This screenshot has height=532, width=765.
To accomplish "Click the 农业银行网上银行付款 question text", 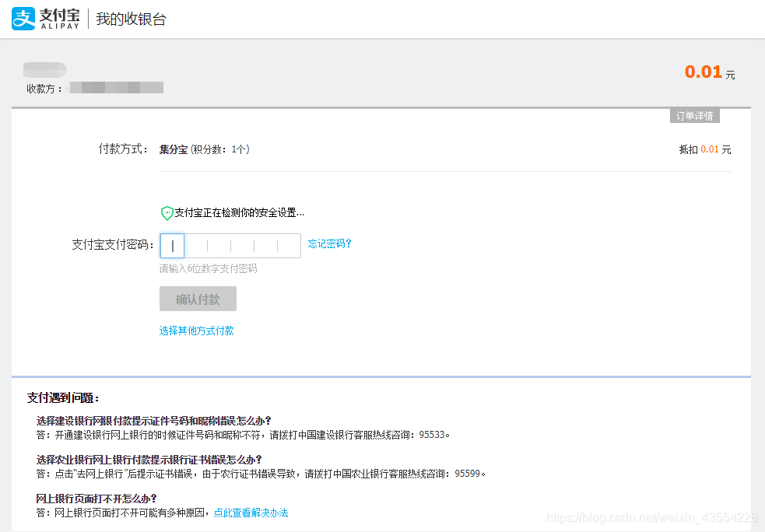I will click(x=149, y=460).
